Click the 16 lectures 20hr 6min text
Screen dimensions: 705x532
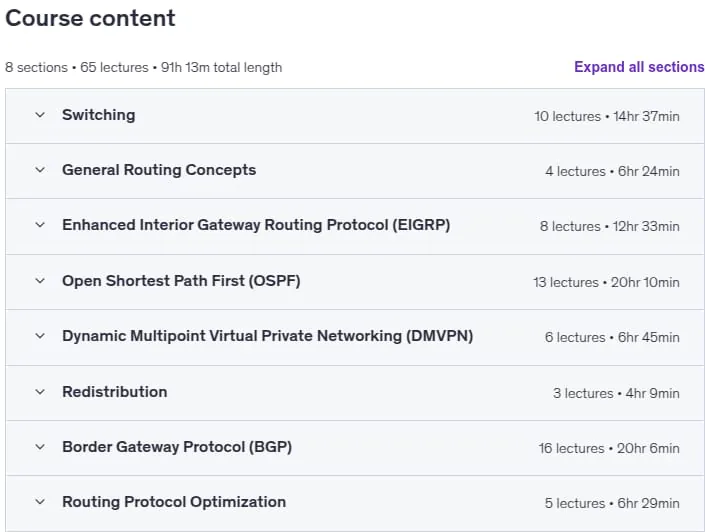[x=609, y=448]
